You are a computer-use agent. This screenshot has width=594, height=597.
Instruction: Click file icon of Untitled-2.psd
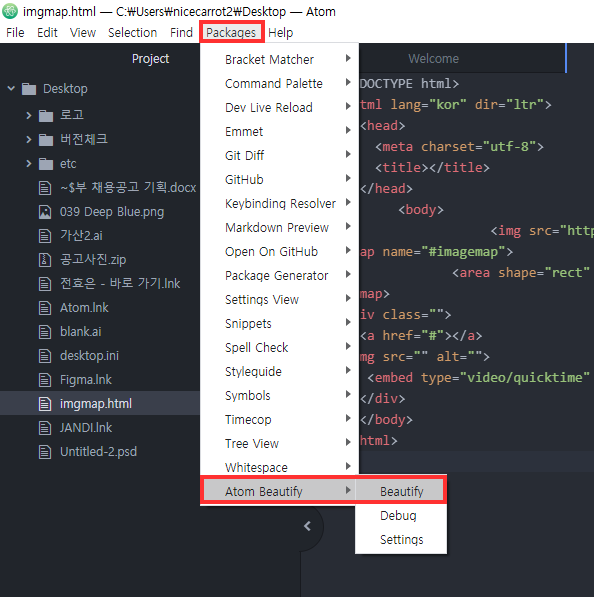pos(45,452)
